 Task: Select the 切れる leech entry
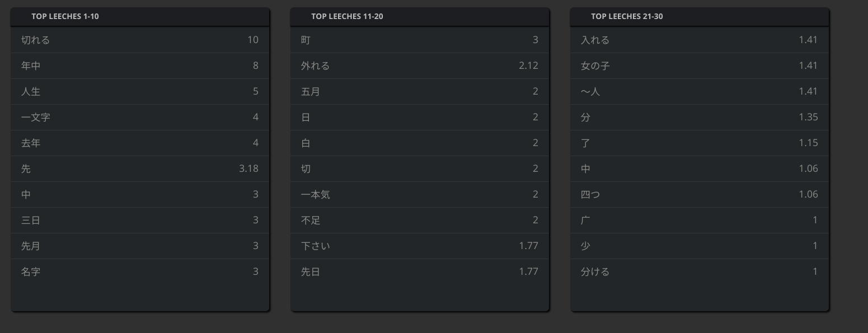[x=140, y=40]
